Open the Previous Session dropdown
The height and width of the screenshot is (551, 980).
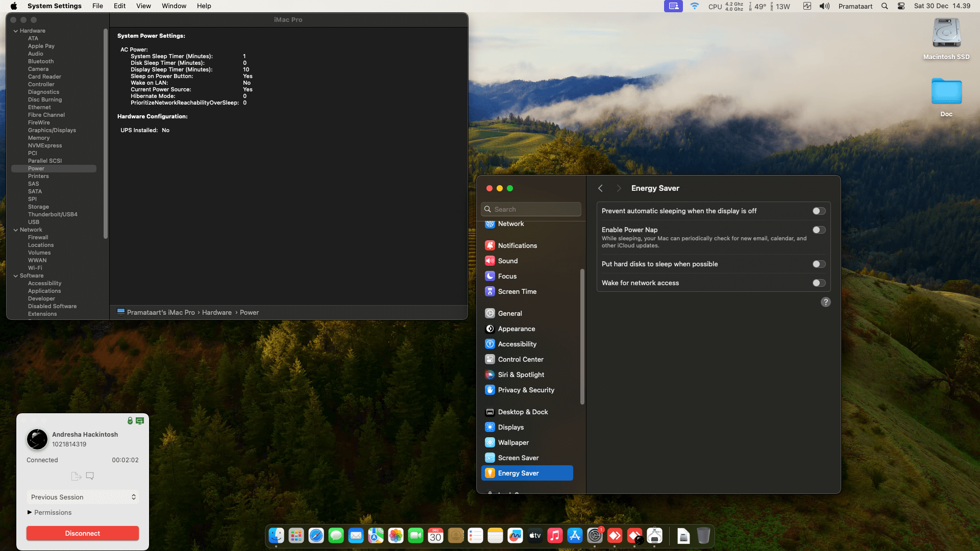point(83,497)
